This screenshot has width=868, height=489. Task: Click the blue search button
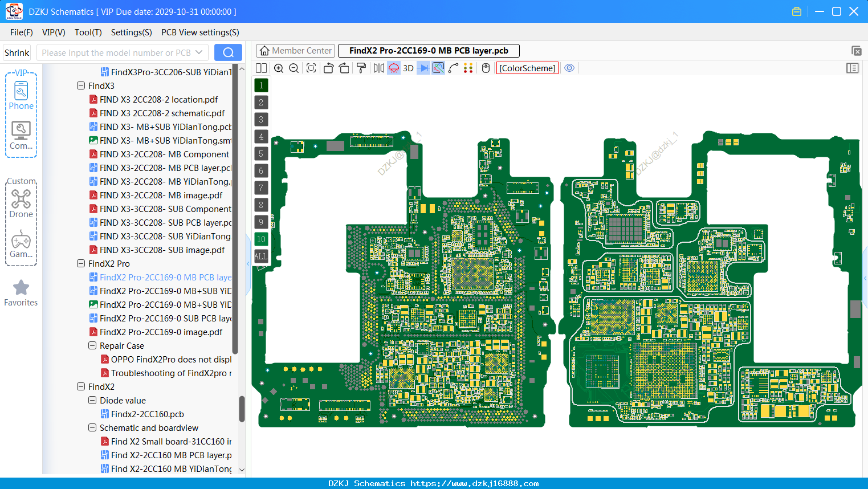tap(228, 52)
